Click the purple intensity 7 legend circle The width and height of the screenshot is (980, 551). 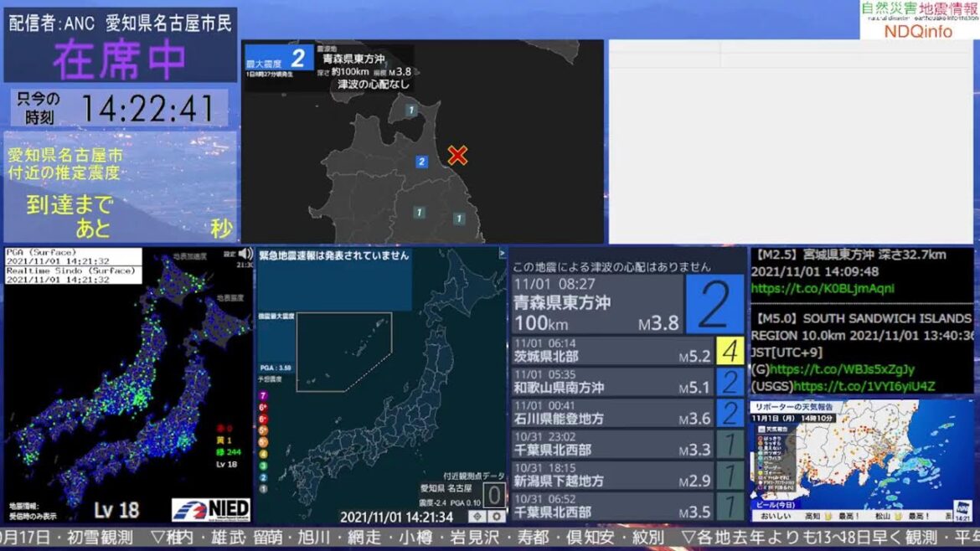click(x=263, y=395)
